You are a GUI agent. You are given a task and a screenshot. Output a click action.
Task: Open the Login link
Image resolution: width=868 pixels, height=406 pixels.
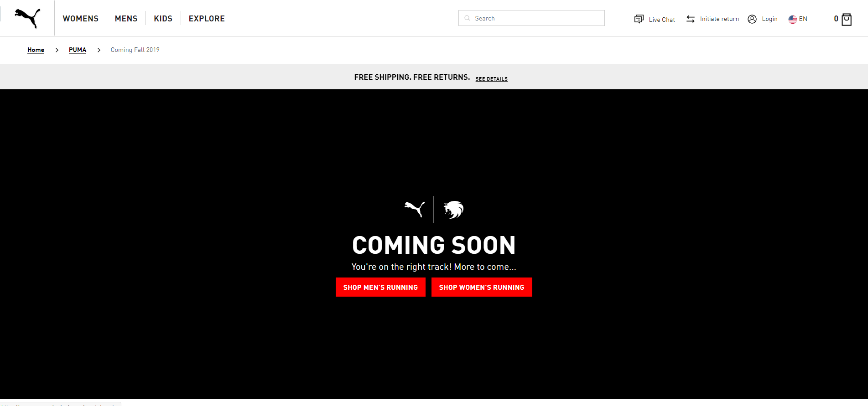pyautogui.click(x=769, y=19)
